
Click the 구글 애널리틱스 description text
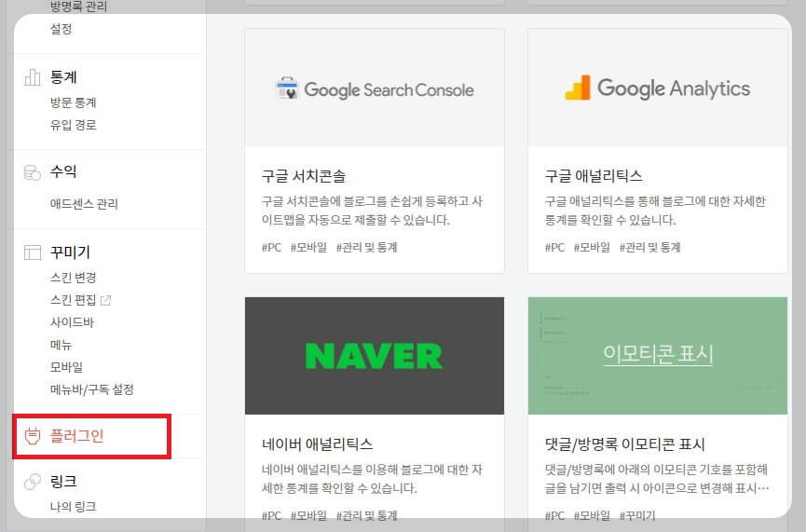pos(655,211)
